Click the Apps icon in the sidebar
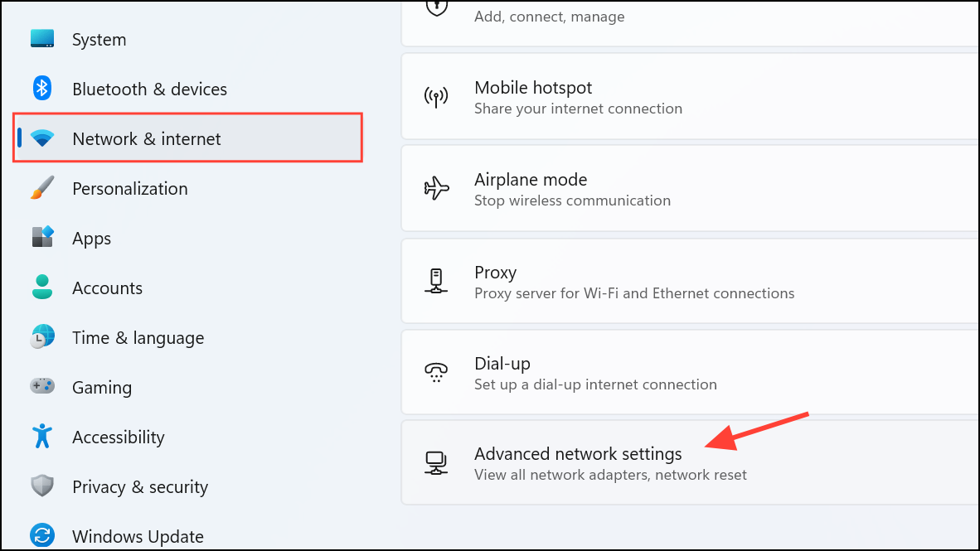The height and width of the screenshot is (551, 980). coord(41,238)
